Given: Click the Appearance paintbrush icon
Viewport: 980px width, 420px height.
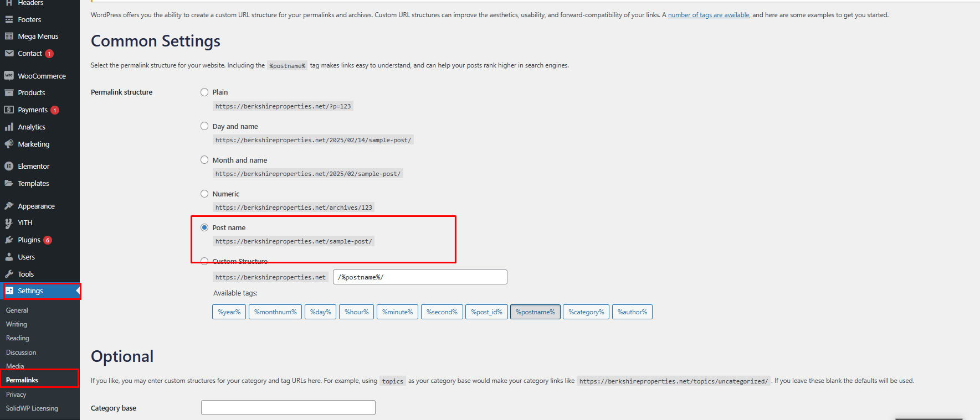Looking at the screenshot, I should [9, 206].
